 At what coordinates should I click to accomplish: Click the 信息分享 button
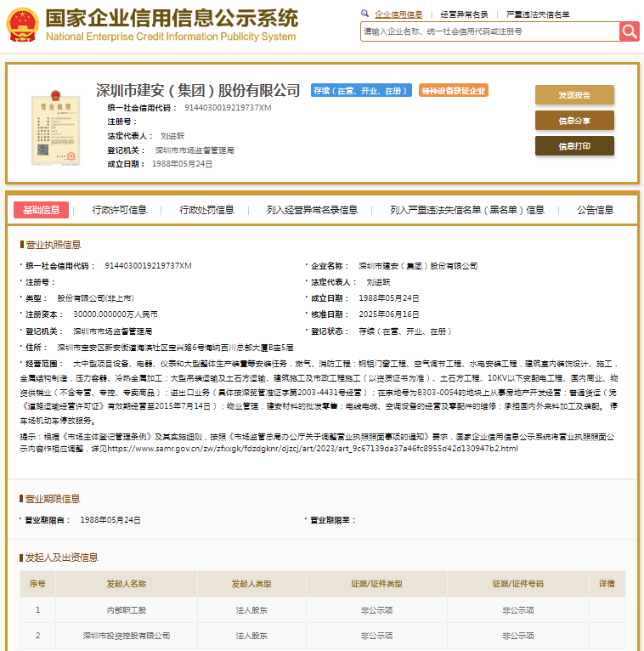point(574,121)
